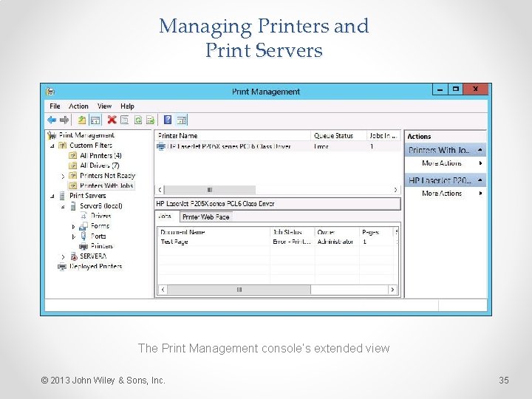Click the All Drivers (7) filter icon
Viewport: 532px width, 399px height.
[73, 166]
